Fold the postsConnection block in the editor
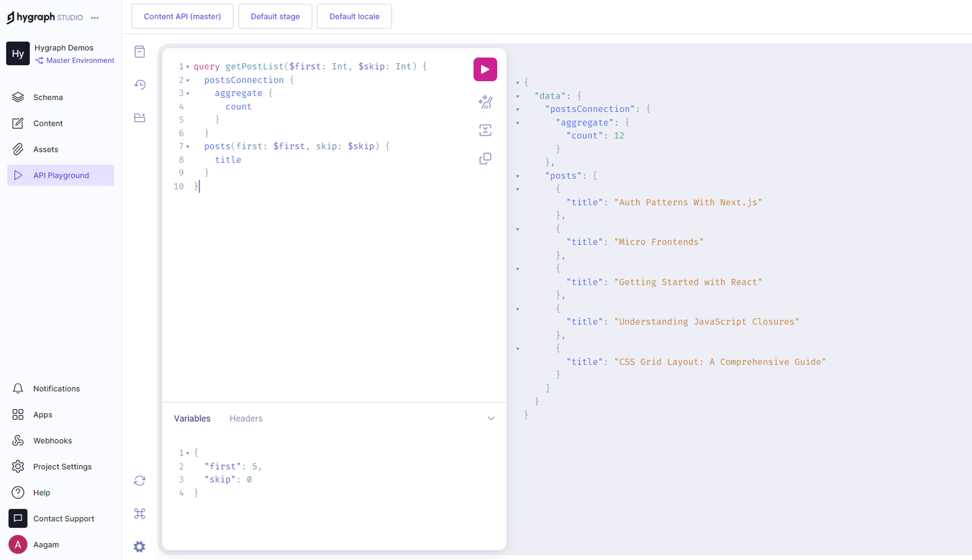The width and height of the screenshot is (972, 560). click(188, 81)
